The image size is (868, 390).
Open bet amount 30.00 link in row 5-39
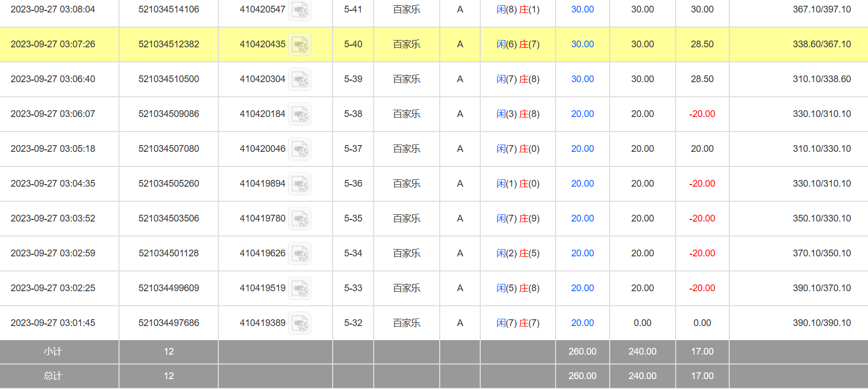tap(582, 79)
